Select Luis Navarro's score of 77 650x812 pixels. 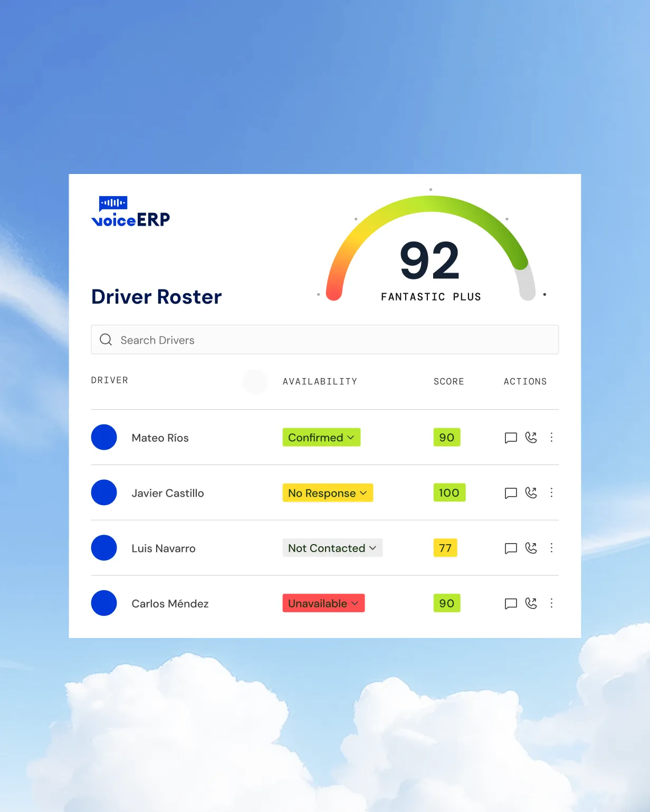445,548
